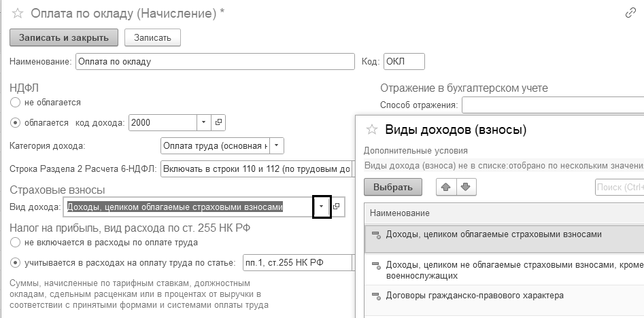Click the код дохода field showing 2000
Viewport: 644px width, 318px height.
163,122
